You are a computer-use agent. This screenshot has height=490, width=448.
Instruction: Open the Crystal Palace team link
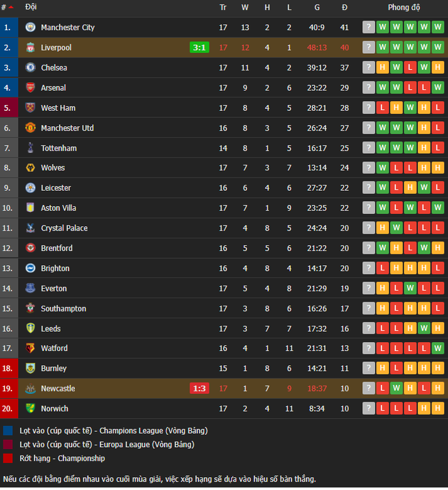[x=64, y=228]
